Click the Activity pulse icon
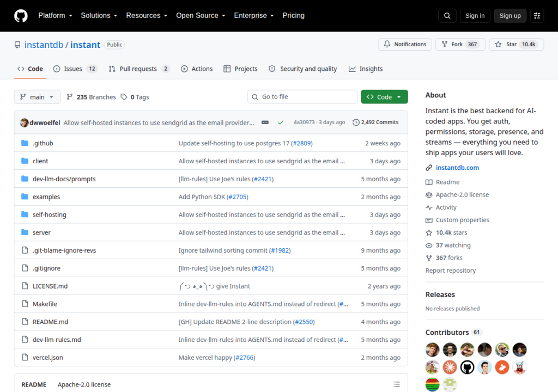The height and width of the screenshot is (392, 558). click(429, 207)
